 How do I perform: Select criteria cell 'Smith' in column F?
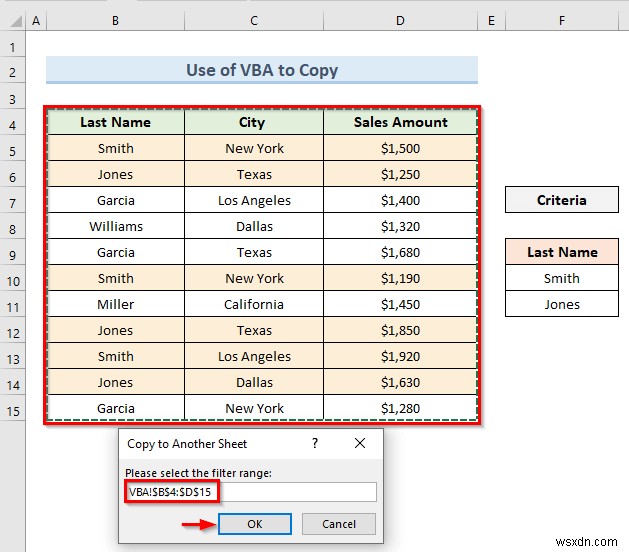point(562,278)
